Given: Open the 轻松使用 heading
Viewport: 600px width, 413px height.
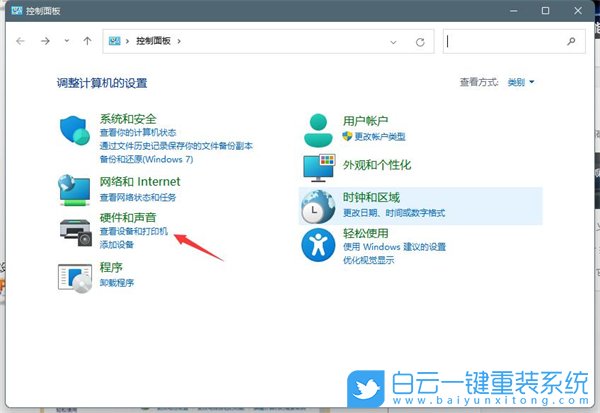Looking at the screenshot, I should click(365, 233).
